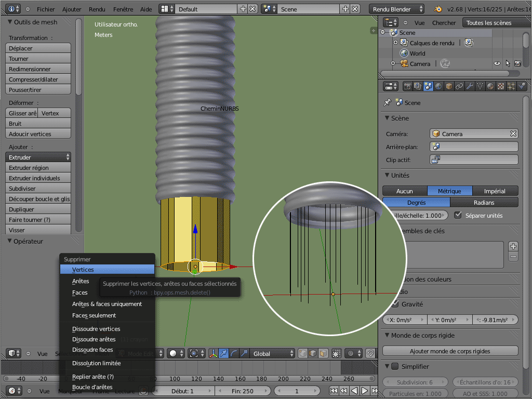
Task: Open the Object Data tab (triangle icon)
Action: click(x=480, y=87)
